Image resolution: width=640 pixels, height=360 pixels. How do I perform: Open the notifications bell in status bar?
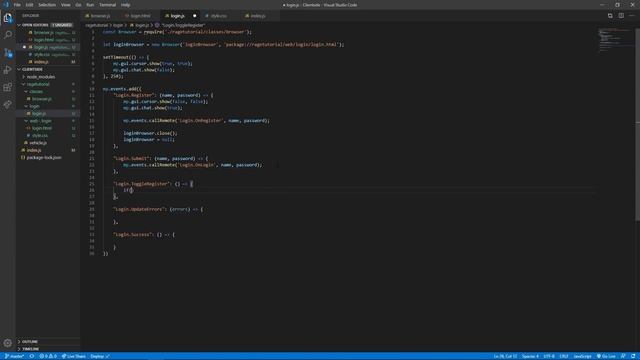(x=633, y=356)
